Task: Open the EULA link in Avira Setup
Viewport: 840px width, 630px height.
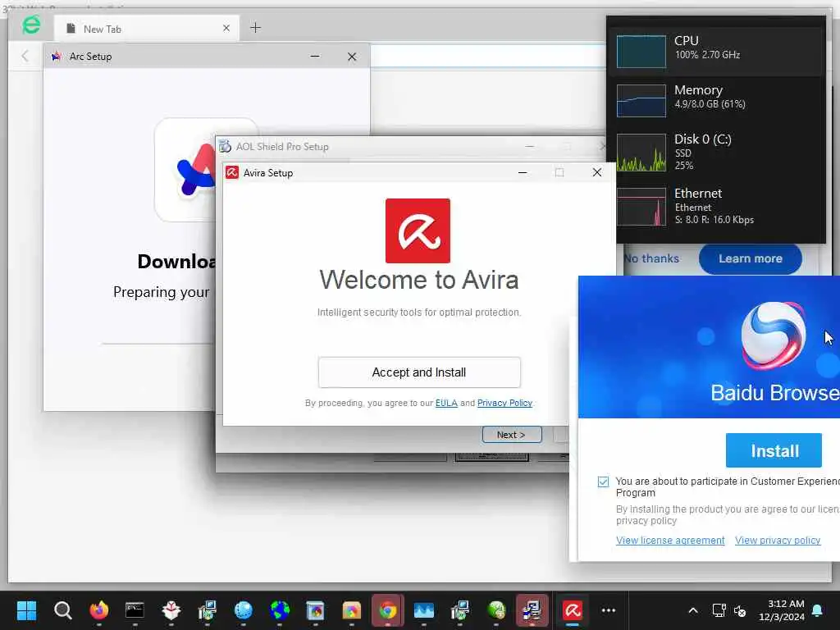Action: (x=446, y=403)
